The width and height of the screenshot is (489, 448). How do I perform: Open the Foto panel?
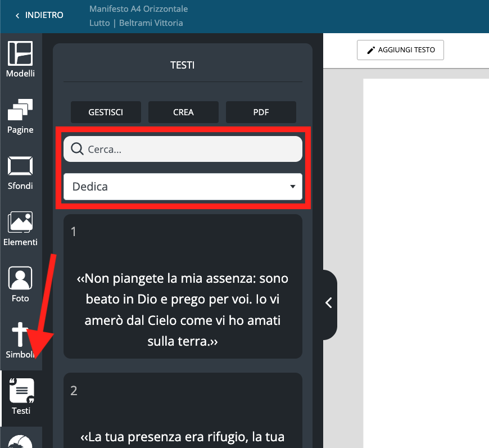pos(20,284)
